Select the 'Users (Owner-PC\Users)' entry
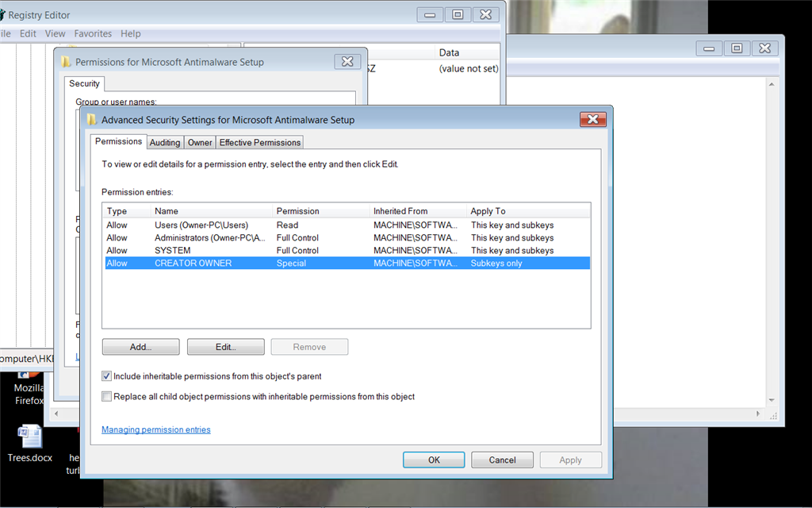Image resolution: width=812 pixels, height=508 pixels. pyautogui.click(x=347, y=225)
